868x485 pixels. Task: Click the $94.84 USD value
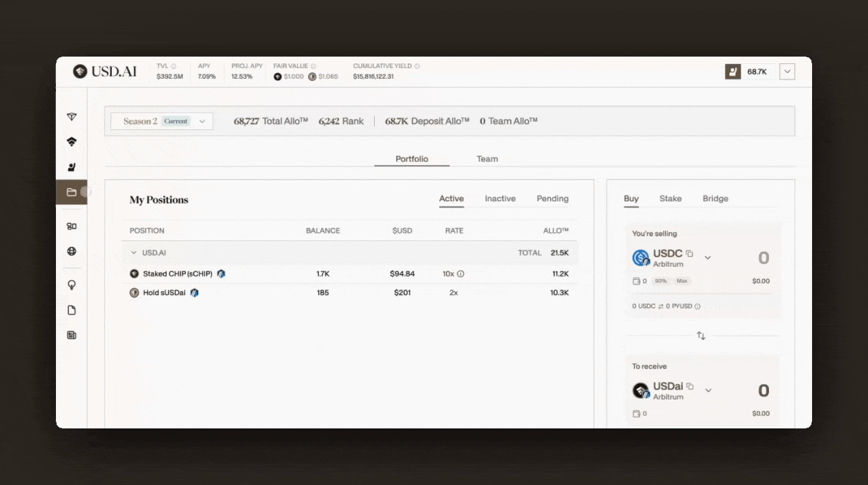coord(402,274)
